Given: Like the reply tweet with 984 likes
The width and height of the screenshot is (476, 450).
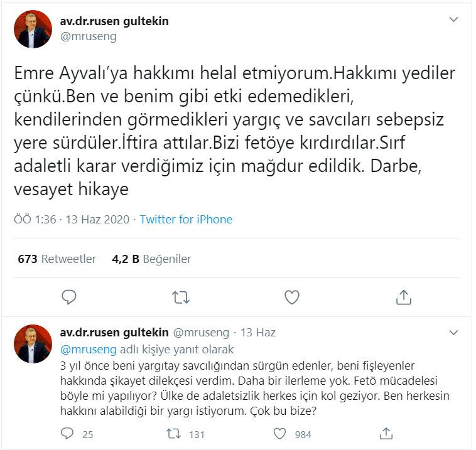Looking at the screenshot, I should [279, 434].
